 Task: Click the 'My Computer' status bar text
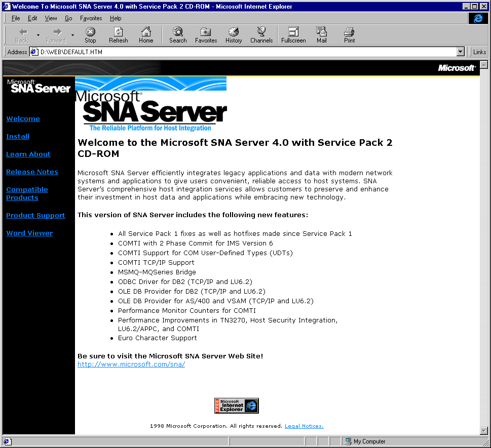(369, 441)
